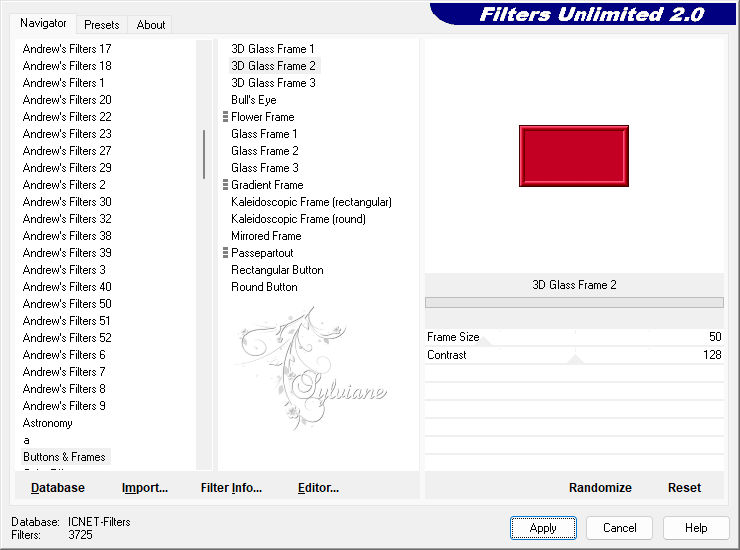Click the Gradient Frame group icon
This screenshot has height=550, width=740.
click(x=225, y=185)
